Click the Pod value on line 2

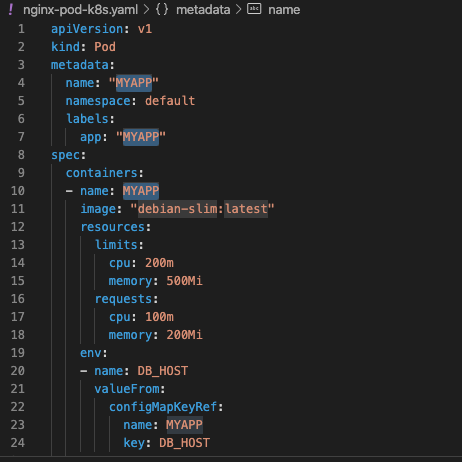(105, 47)
